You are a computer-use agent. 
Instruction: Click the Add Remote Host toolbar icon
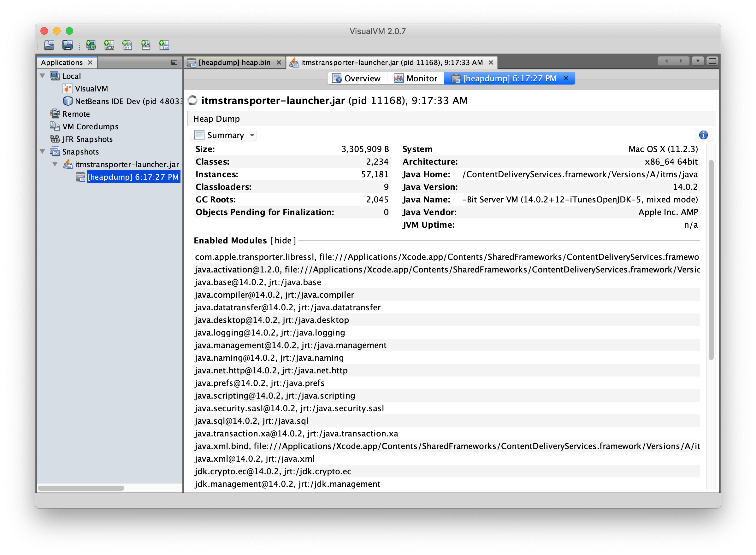tap(91, 45)
